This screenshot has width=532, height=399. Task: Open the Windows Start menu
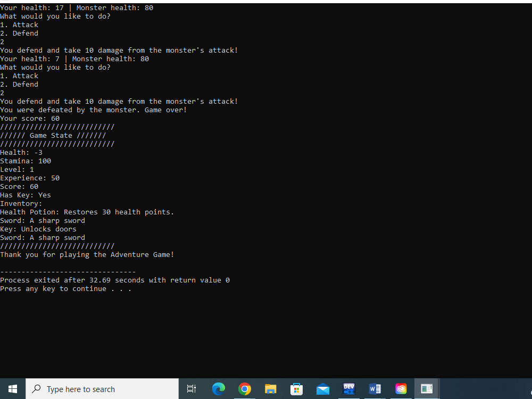[12, 389]
